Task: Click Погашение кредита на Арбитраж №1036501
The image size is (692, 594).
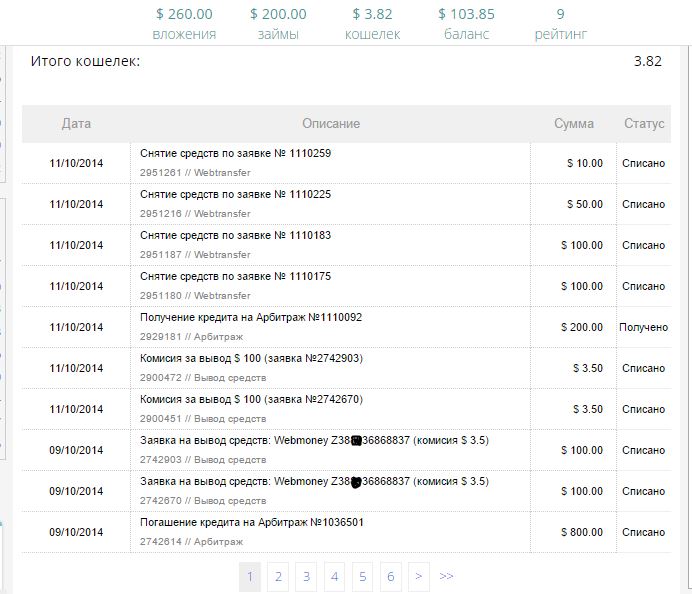Action: click(252, 523)
